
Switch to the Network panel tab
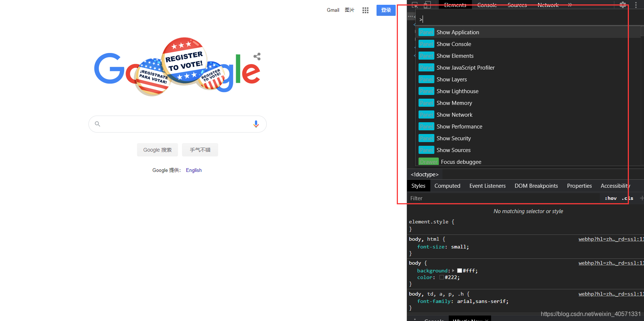coord(548,5)
